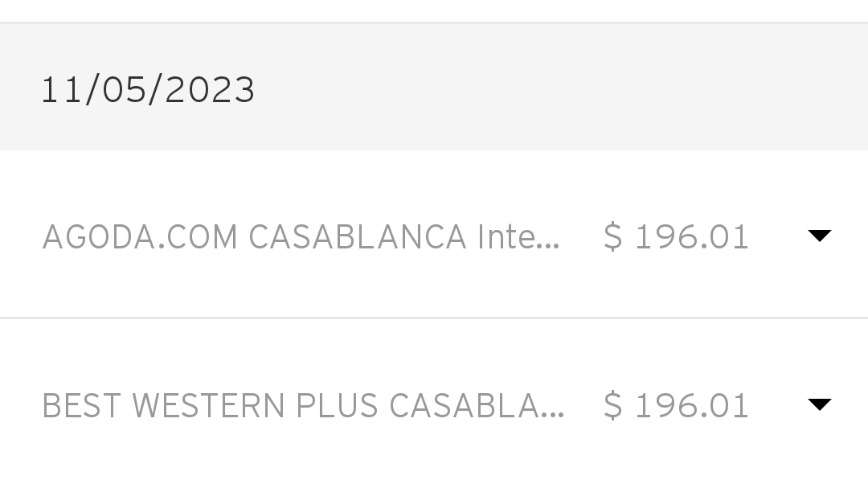
Task: Click the 'AGODA.COM' text in the first row
Action: pos(140,237)
